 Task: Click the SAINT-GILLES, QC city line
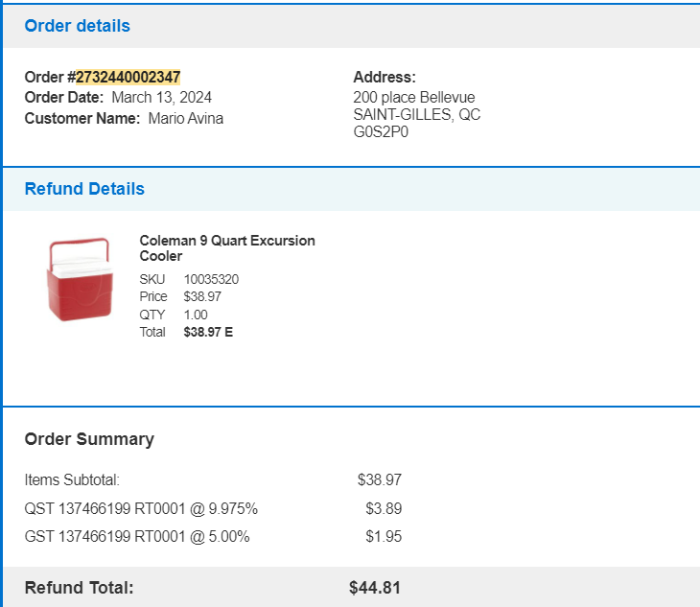pyautogui.click(x=416, y=115)
